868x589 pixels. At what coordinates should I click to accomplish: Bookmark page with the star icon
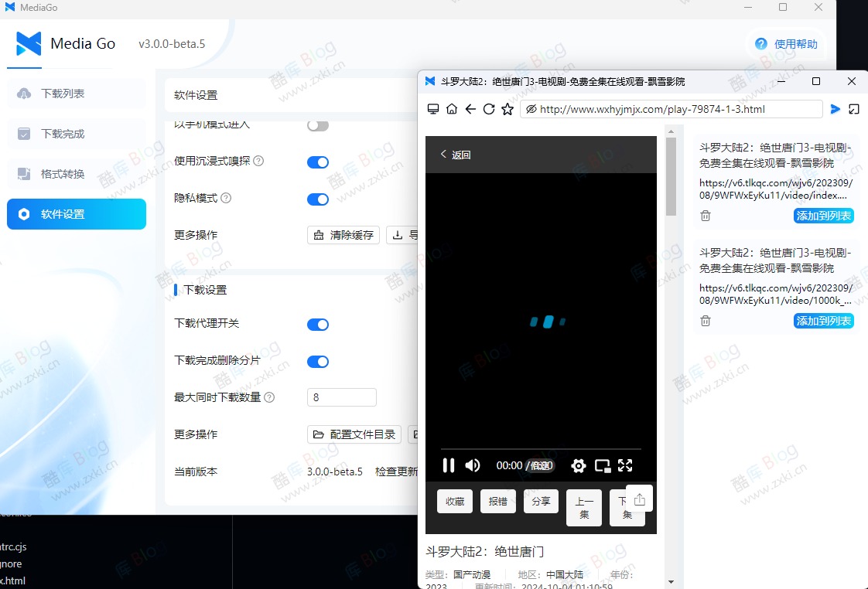point(507,109)
